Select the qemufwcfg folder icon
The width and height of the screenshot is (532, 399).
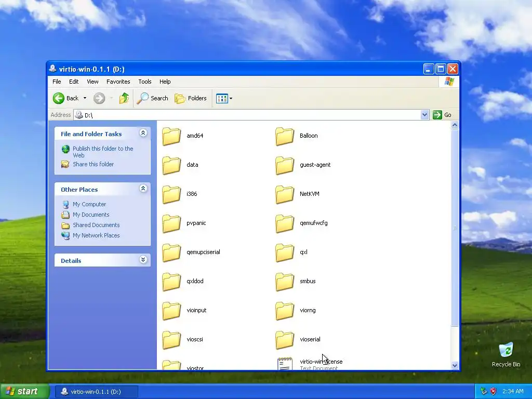(284, 223)
